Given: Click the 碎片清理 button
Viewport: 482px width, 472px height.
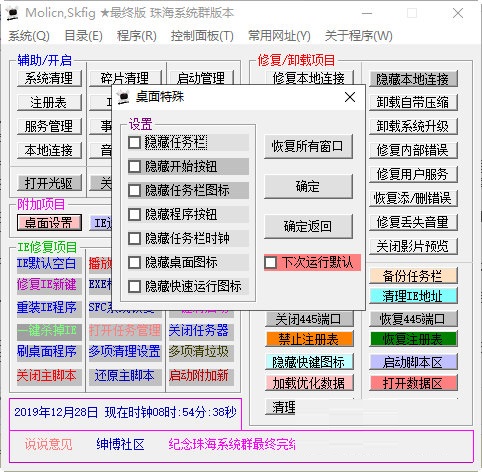Looking at the screenshot, I should pyautogui.click(x=125, y=79).
